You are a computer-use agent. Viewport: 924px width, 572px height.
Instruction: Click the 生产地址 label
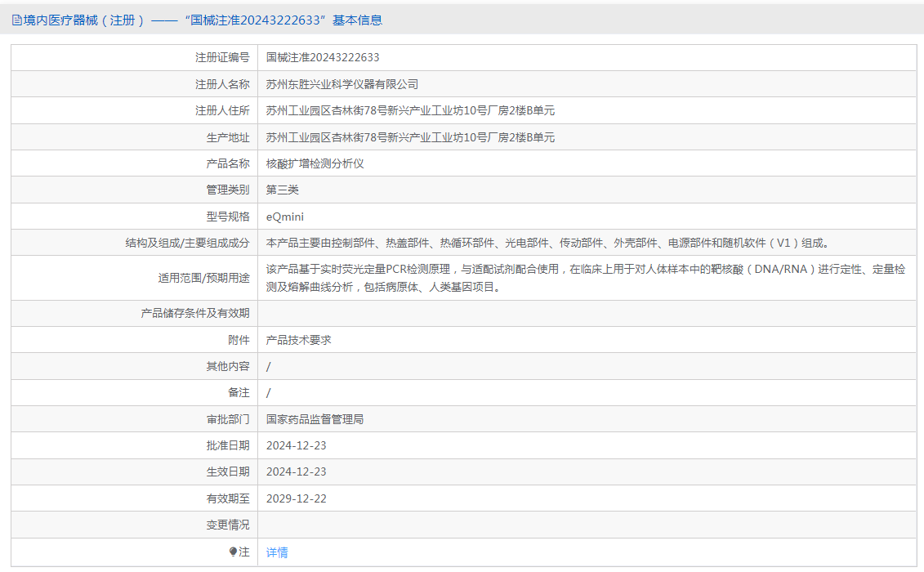point(227,137)
